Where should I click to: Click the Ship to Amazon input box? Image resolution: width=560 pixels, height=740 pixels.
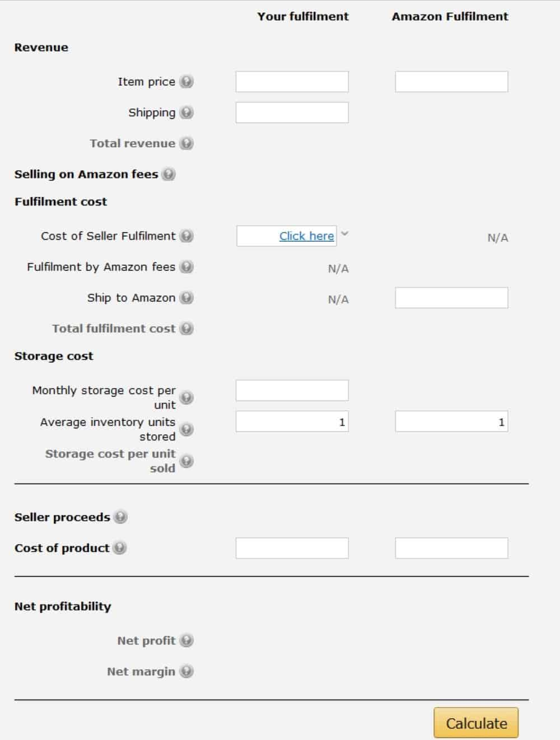click(x=451, y=298)
